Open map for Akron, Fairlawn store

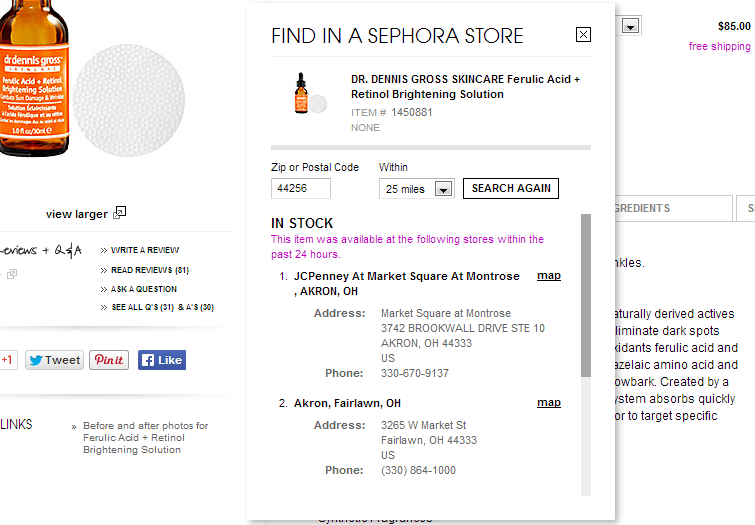(x=549, y=402)
